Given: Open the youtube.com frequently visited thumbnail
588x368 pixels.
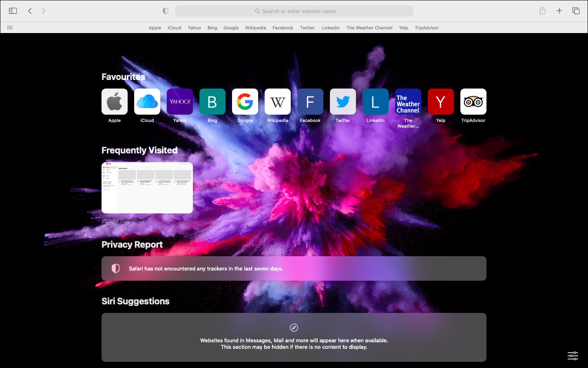Looking at the screenshot, I should (147, 187).
